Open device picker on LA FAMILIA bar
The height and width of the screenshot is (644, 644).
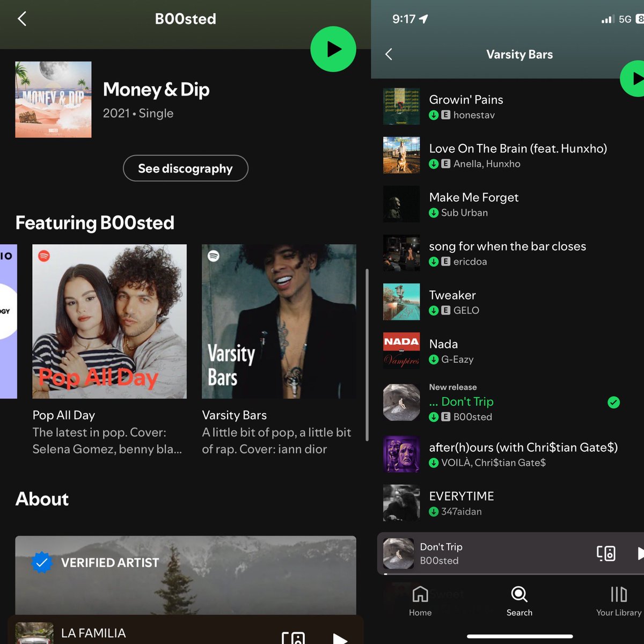tap(294, 638)
